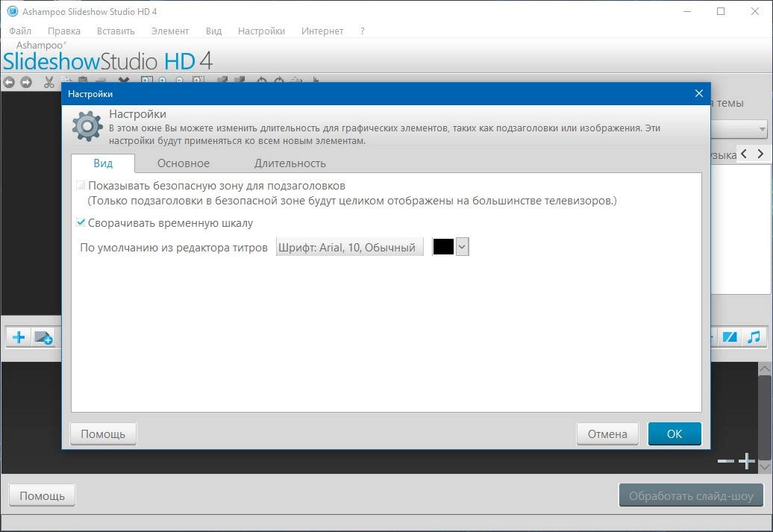Viewport: 773px width, 532px height.
Task: Open the 'Вставить' menu
Action: pos(116,31)
